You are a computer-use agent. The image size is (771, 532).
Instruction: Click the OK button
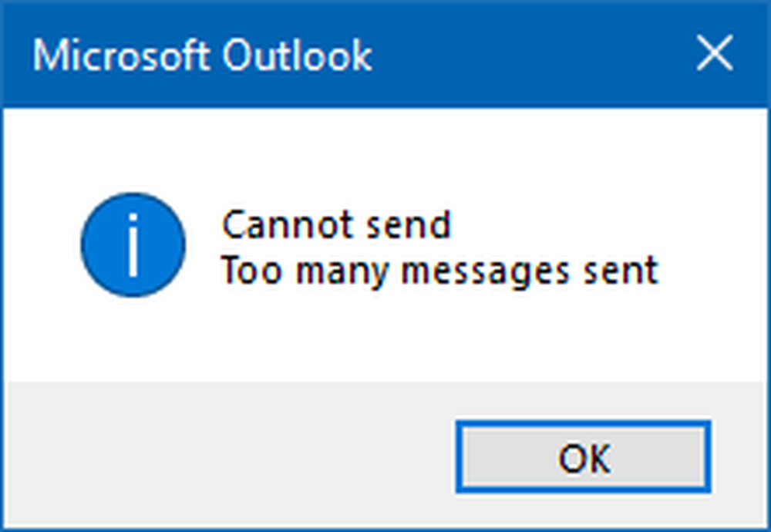(x=583, y=457)
